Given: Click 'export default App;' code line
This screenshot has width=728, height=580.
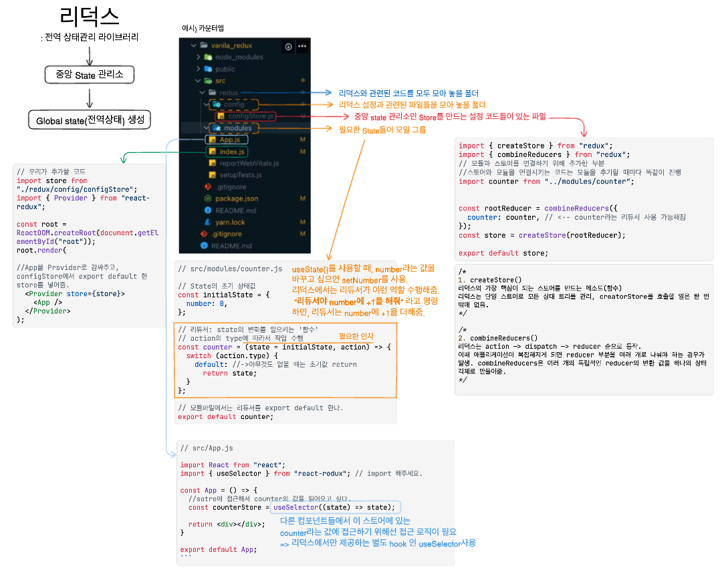Looking at the screenshot, I should click(x=218, y=550).
